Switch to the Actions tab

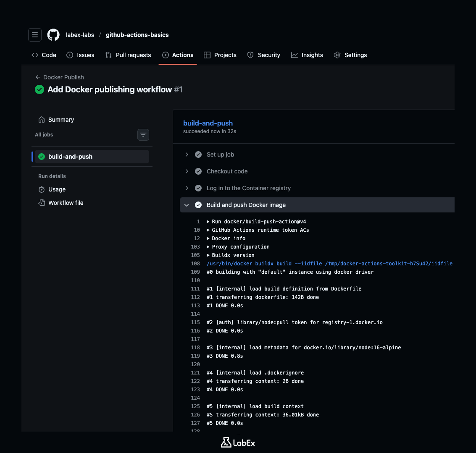[x=178, y=55]
